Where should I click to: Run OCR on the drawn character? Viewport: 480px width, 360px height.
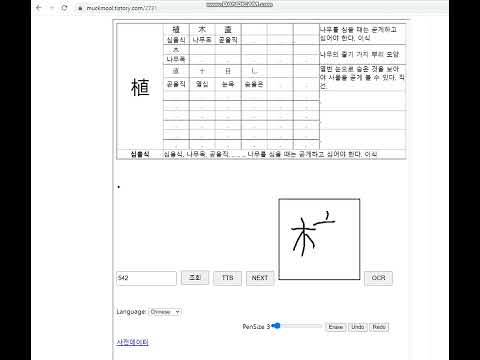coord(378,278)
